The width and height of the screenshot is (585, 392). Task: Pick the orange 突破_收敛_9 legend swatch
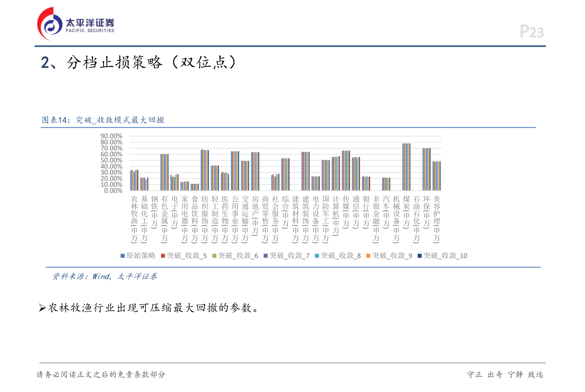coord(368,256)
